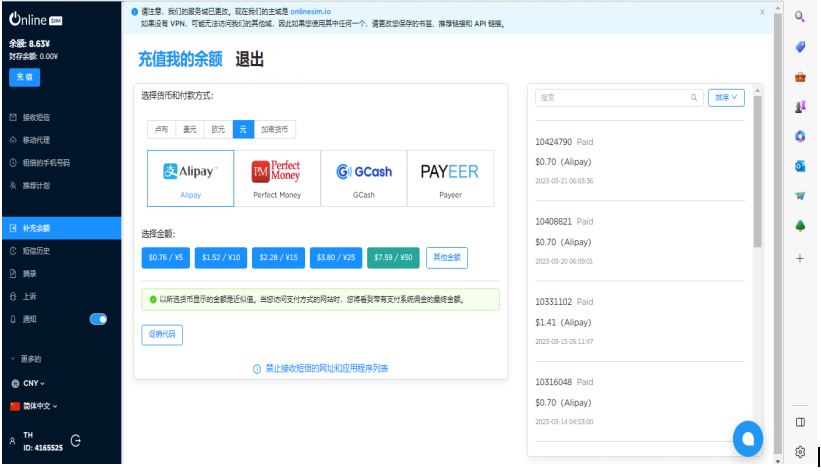Click the user profile icon beside TH

tap(13, 441)
